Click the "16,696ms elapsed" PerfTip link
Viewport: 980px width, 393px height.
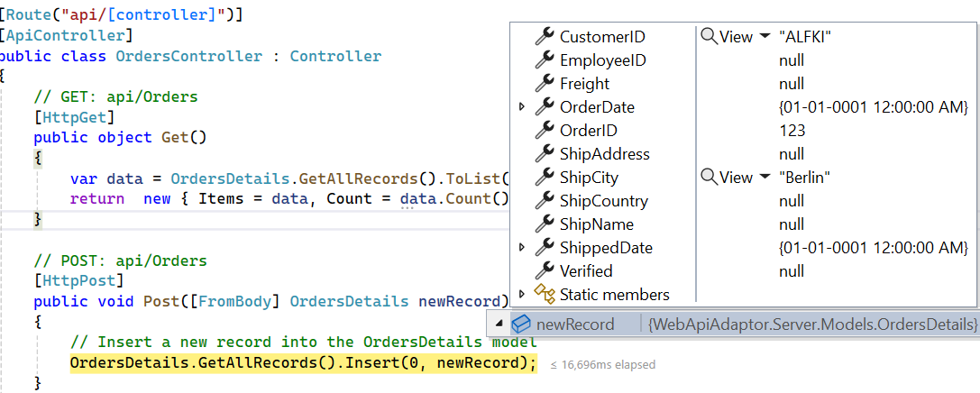[602, 365]
